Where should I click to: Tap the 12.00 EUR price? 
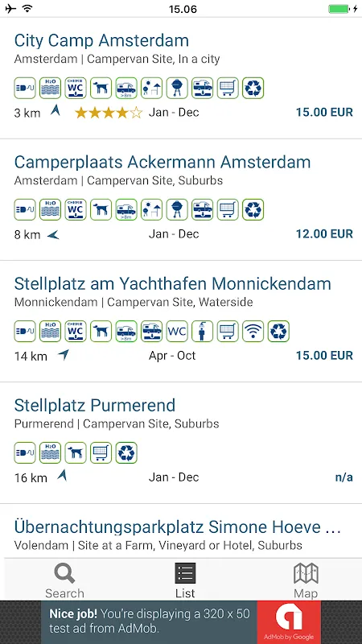[324, 234]
